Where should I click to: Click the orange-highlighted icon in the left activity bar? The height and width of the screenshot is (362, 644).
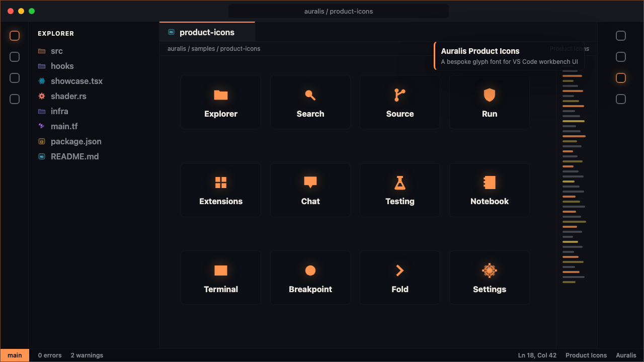[x=15, y=36]
